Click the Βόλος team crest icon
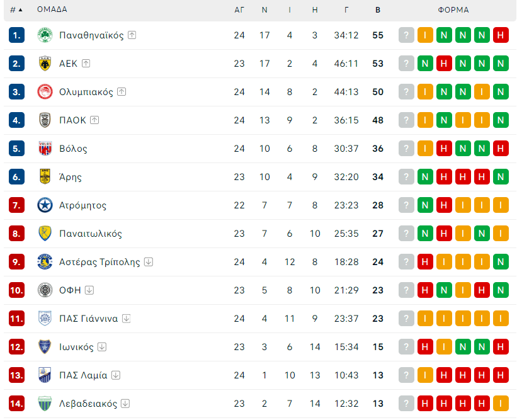The width and height of the screenshot is (517, 420). (x=45, y=149)
